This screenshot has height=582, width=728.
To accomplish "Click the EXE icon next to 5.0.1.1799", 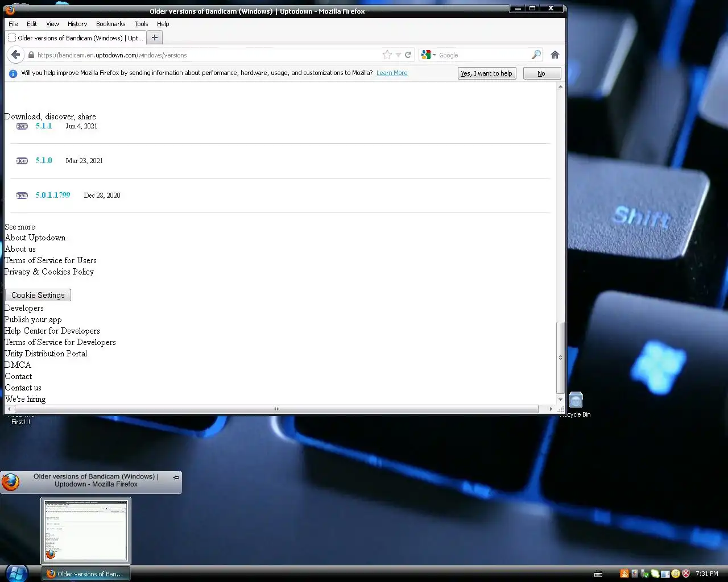I will tap(22, 196).
